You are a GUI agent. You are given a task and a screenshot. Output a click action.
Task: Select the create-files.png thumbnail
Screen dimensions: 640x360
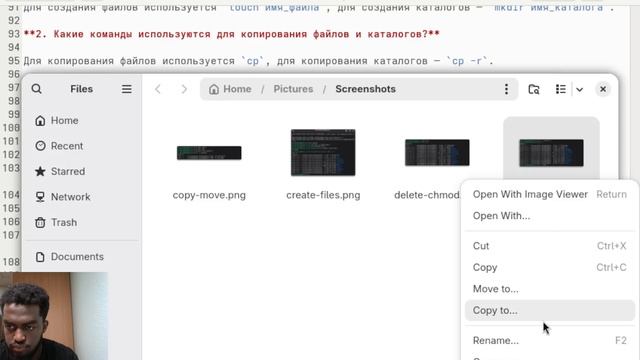[x=323, y=153]
